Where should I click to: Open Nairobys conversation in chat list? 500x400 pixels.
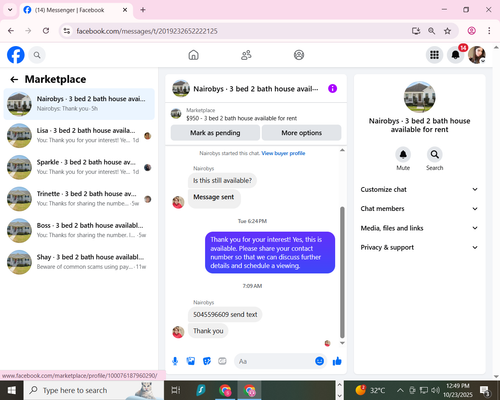click(x=79, y=104)
